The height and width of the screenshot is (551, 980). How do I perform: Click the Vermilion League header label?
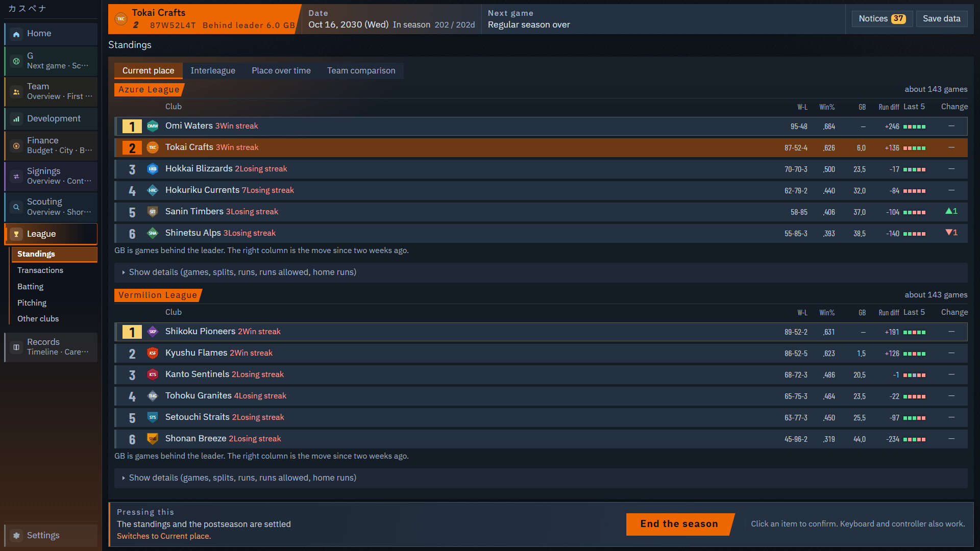[158, 295]
